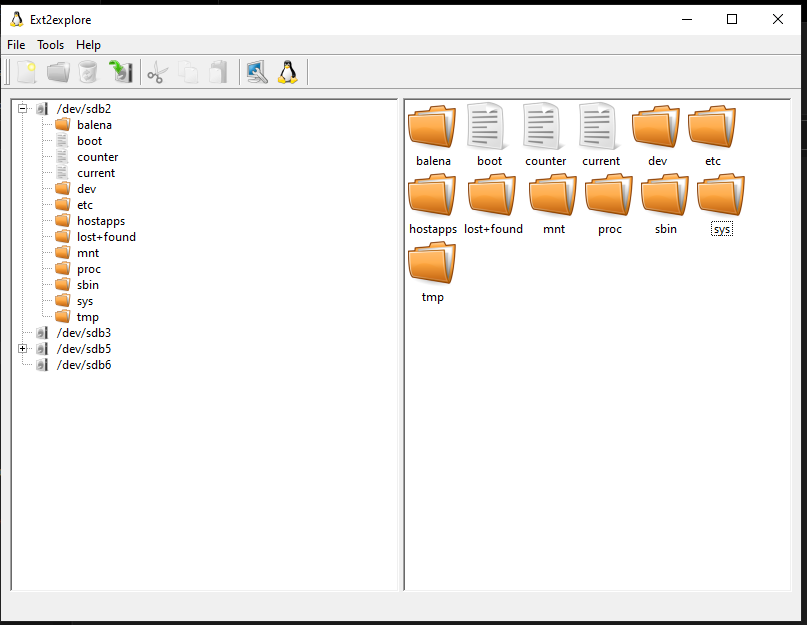
Task: Expand the /dev/sdb5 tree node
Action: tap(22, 349)
